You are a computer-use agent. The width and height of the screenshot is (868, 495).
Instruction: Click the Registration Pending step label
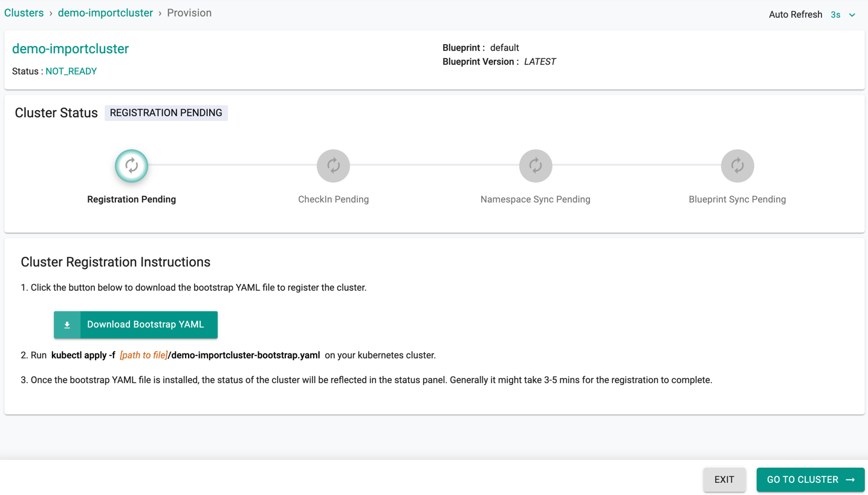(x=132, y=199)
